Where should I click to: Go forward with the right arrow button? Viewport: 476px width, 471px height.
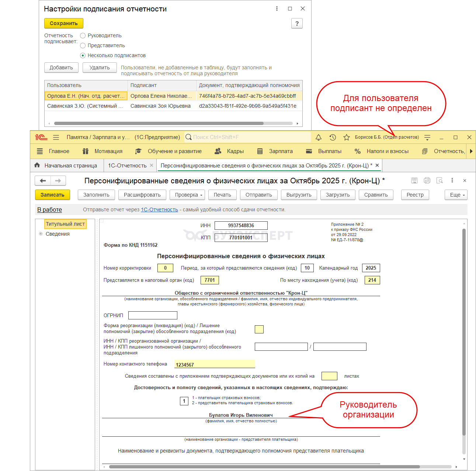point(58,181)
